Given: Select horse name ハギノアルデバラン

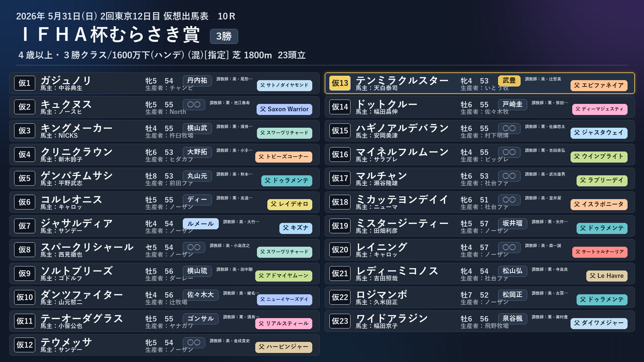Looking at the screenshot, I should coord(402,128).
